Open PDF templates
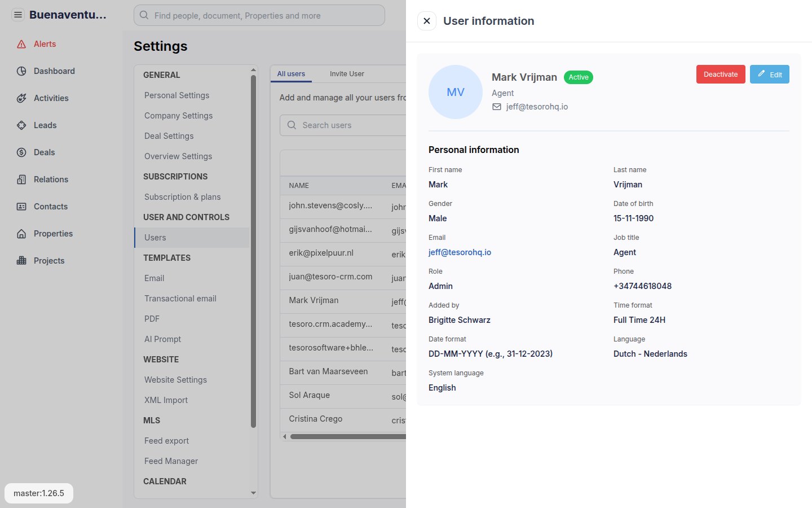 click(152, 319)
